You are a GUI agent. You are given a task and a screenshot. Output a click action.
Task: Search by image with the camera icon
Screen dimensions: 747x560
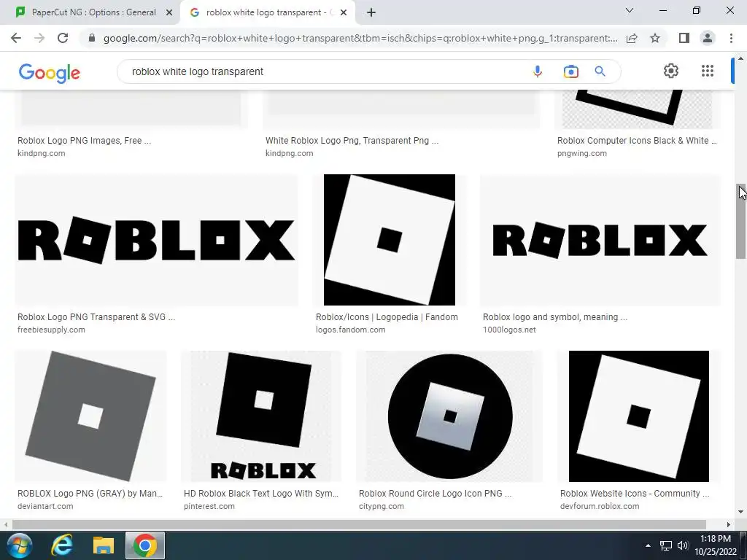point(570,71)
